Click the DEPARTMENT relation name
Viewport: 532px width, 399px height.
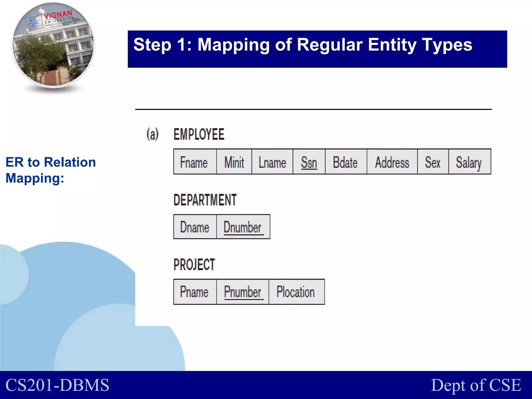(x=205, y=200)
